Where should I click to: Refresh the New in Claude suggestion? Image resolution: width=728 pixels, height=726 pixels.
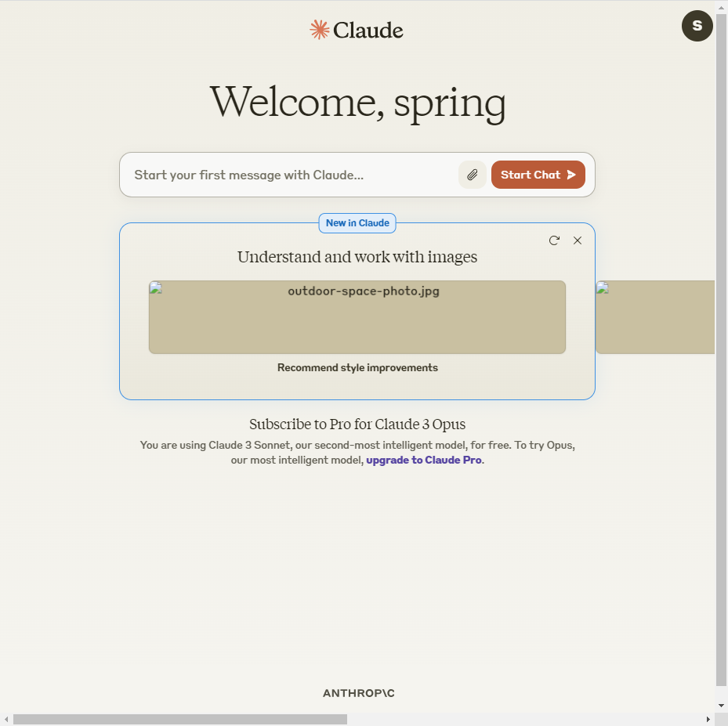pyautogui.click(x=554, y=240)
